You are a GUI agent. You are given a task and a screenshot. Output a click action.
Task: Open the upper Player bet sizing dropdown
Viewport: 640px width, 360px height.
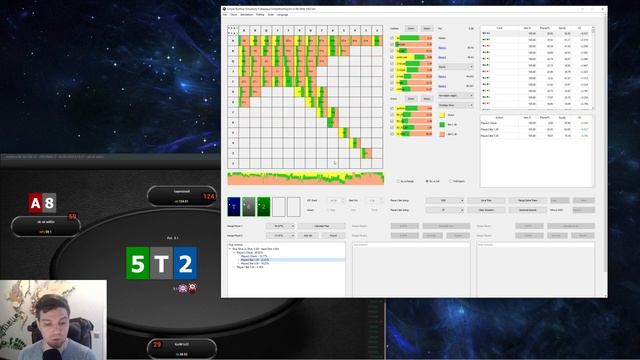[444, 200]
